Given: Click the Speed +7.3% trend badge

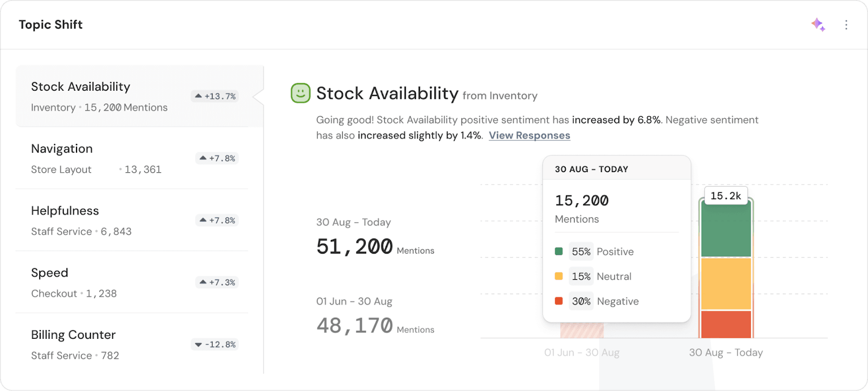Looking at the screenshot, I should [x=217, y=282].
